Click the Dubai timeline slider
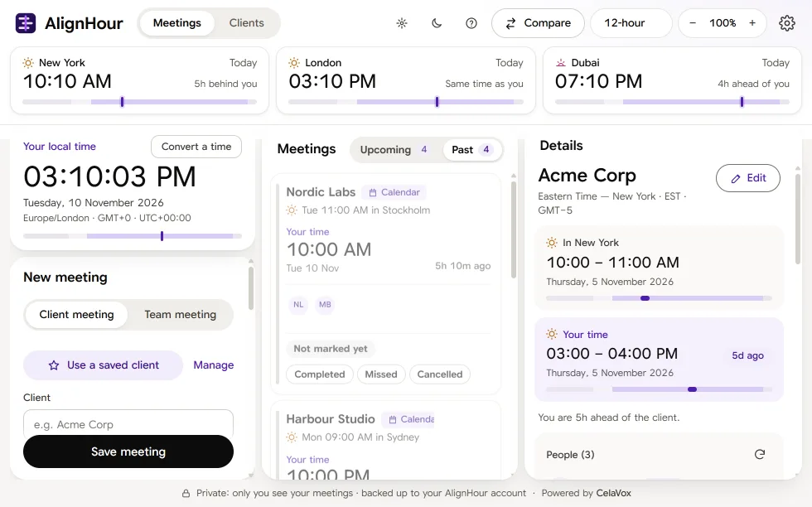The image size is (812, 507). click(x=672, y=102)
